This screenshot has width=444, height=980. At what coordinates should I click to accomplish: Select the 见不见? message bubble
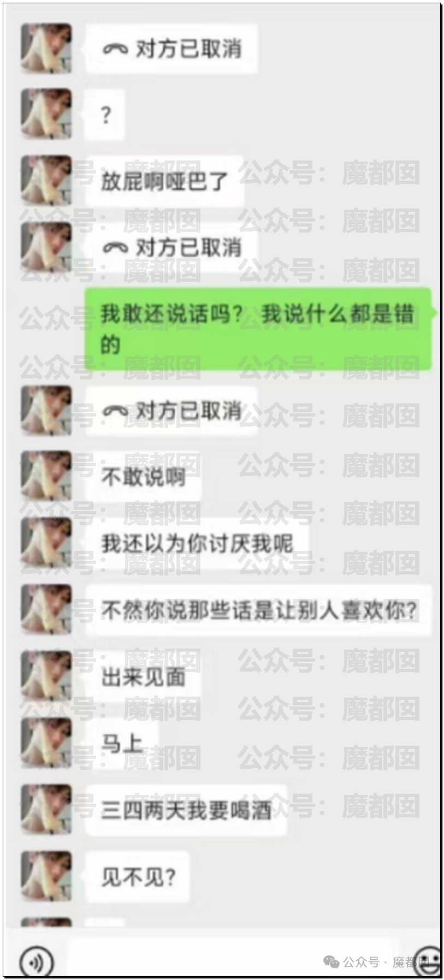point(138,877)
